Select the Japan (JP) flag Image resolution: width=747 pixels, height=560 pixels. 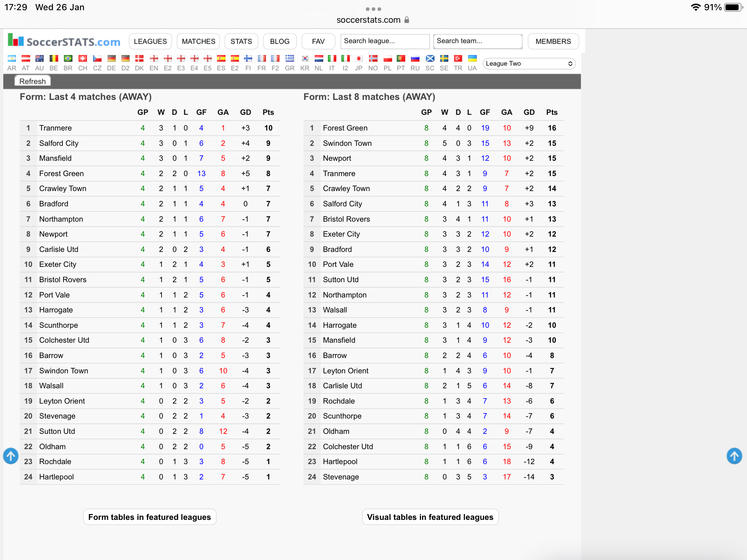[359, 58]
